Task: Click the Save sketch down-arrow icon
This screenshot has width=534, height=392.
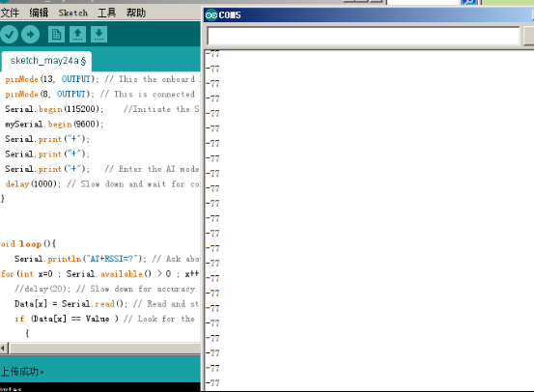Action: [98, 35]
